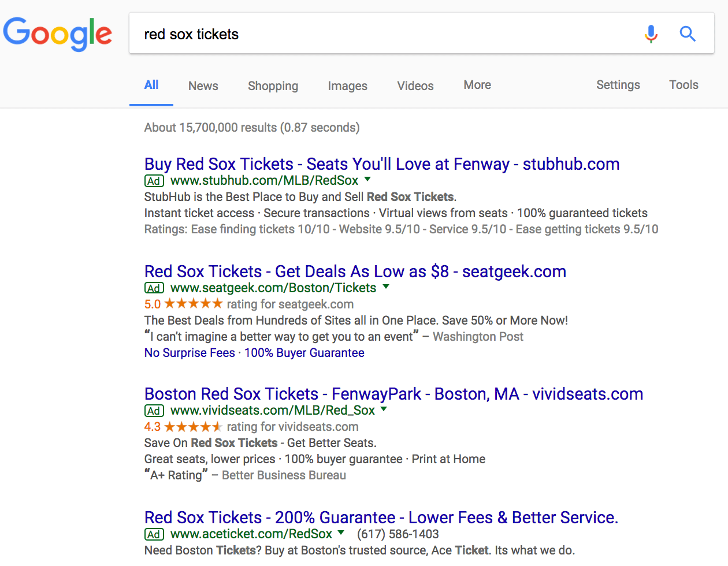Open the seatgeek.com URL dropdown arrow

386,286
